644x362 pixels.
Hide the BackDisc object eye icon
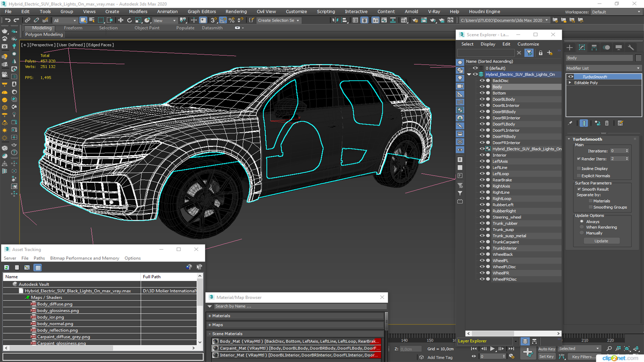[x=482, y=81]
